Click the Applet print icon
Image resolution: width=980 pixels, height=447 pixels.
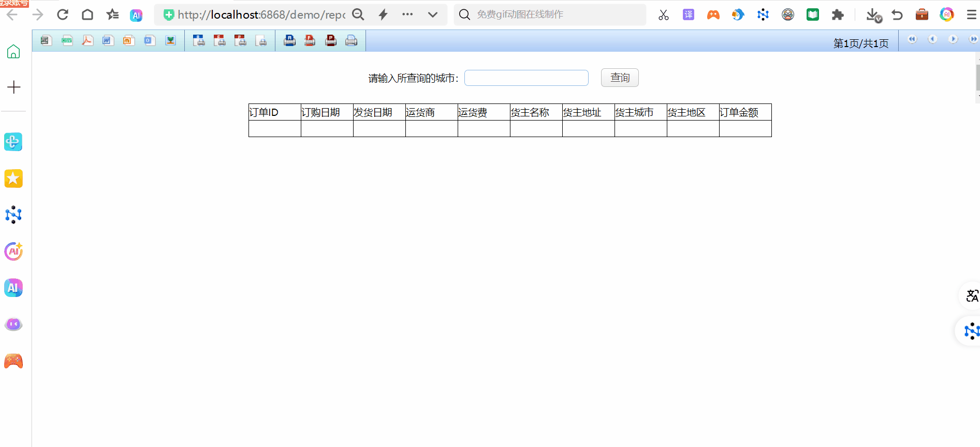point(289,41)
